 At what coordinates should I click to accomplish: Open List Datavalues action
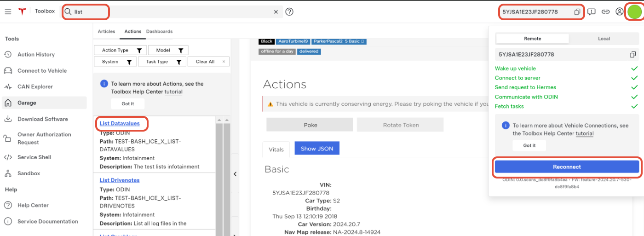click(x=120, y=123)
